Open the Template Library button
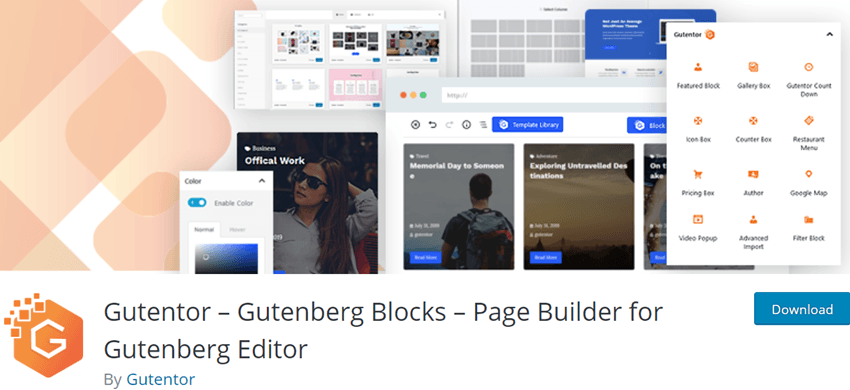The height and width of the screenshot is (390, 850). (527, 125)
